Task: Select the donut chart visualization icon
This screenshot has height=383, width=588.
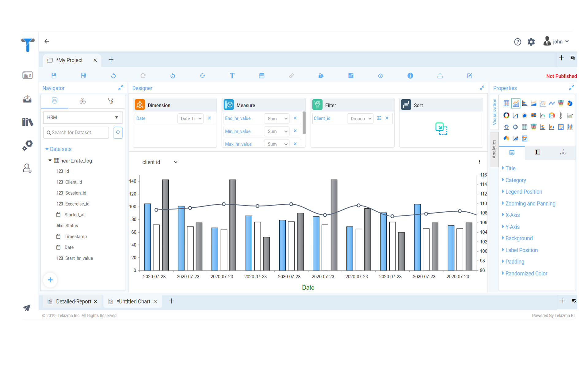Action: tap(506, 116)
